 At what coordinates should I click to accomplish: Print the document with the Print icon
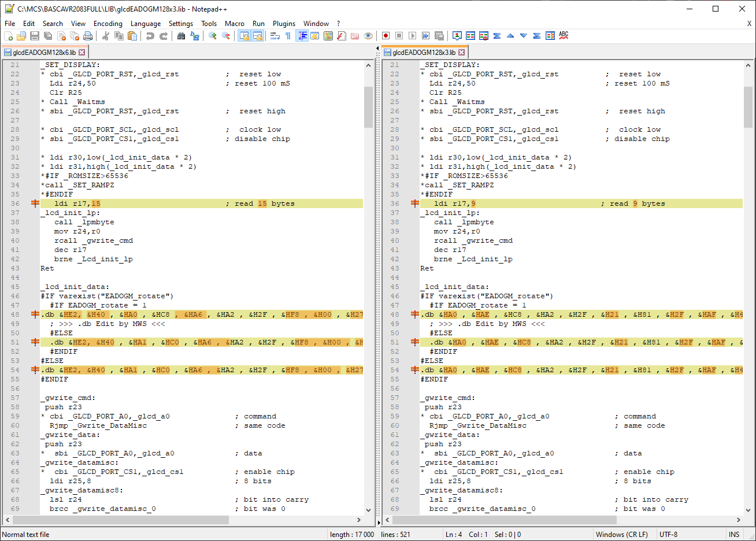(88, 36)
